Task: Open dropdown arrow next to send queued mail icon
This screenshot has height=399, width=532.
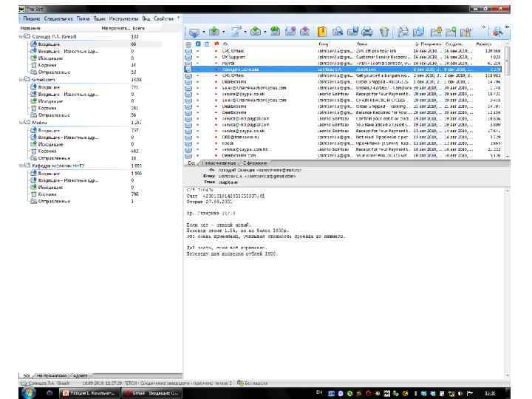Action: pyautogui.click(x=224, y=33)
